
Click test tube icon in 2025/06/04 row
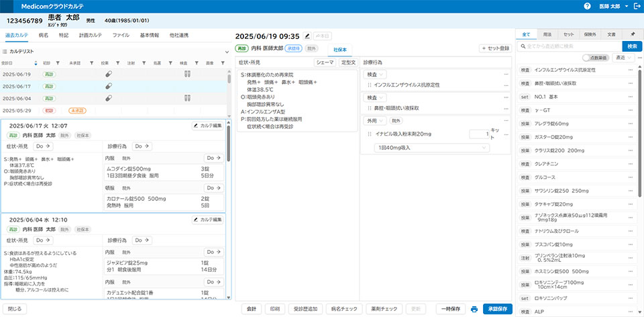pos(189,97)
